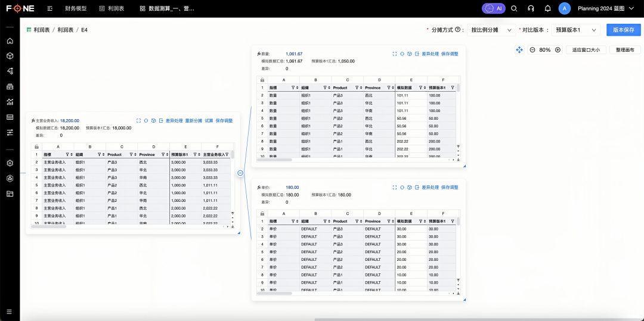
Task: Click the help icon beside 分摊方式
Action: coord(457,30)
